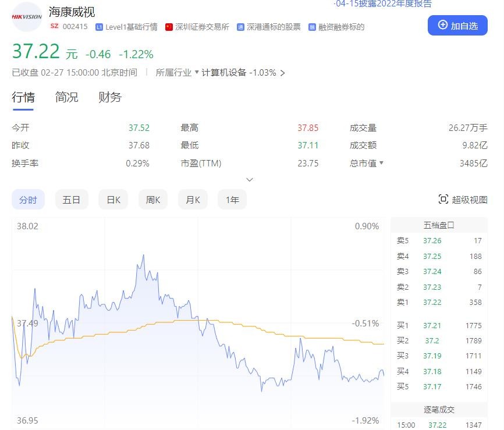Image resolution: width=504 pixels, height=430 pixels.
Task: Expand the 所属行业 dropdown
Action: coord(177,73)
